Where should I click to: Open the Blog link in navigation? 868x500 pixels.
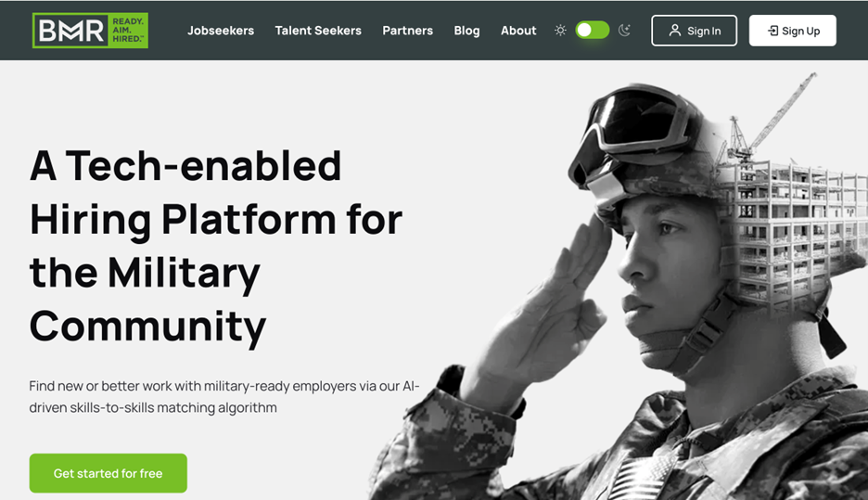tap(466, 31)
